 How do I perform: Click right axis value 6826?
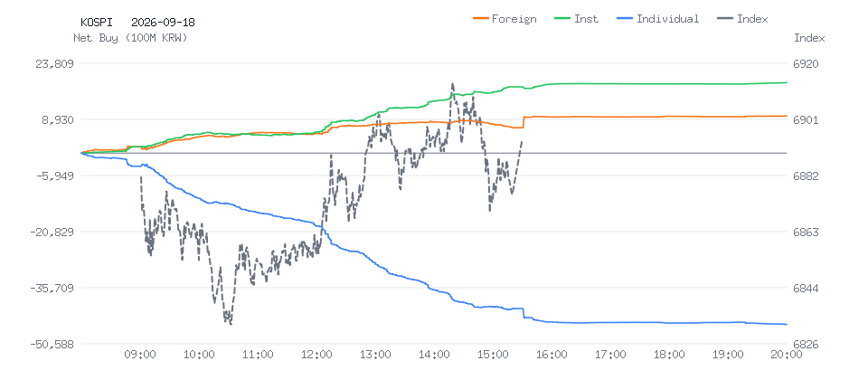pos(806,345)
